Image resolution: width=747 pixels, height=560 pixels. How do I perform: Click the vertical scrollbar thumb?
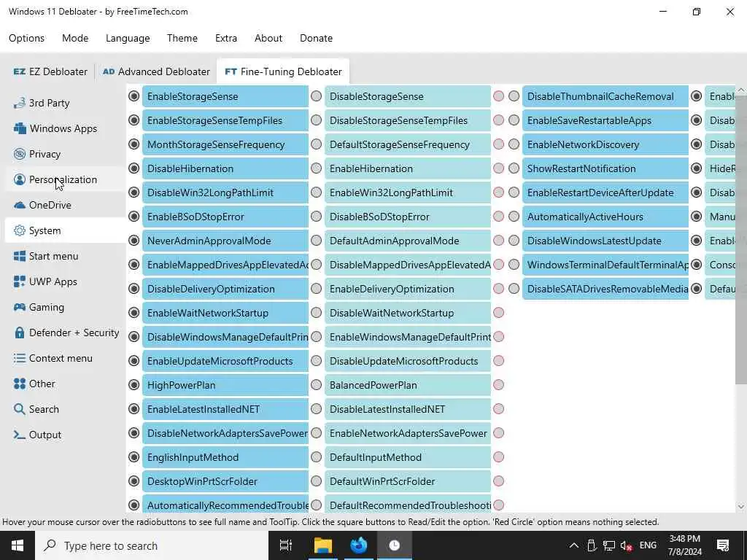click(x=741, y=239)
